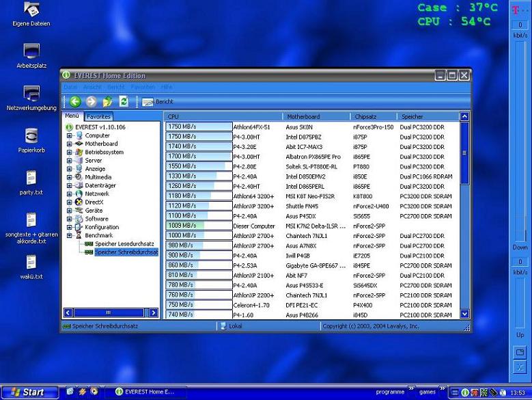532x400 pixels.
Task: Select the Papierkorb desktop icon
Action: 31,140
